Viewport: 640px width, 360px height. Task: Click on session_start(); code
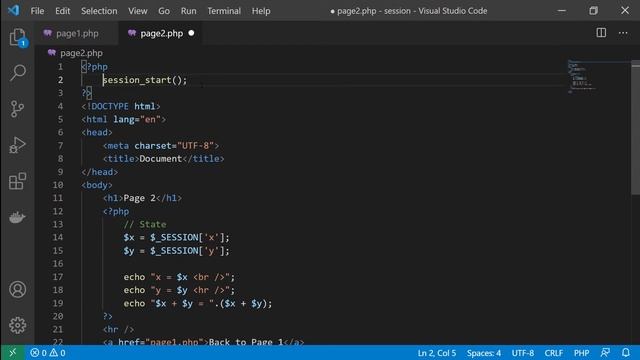[144, 80]
